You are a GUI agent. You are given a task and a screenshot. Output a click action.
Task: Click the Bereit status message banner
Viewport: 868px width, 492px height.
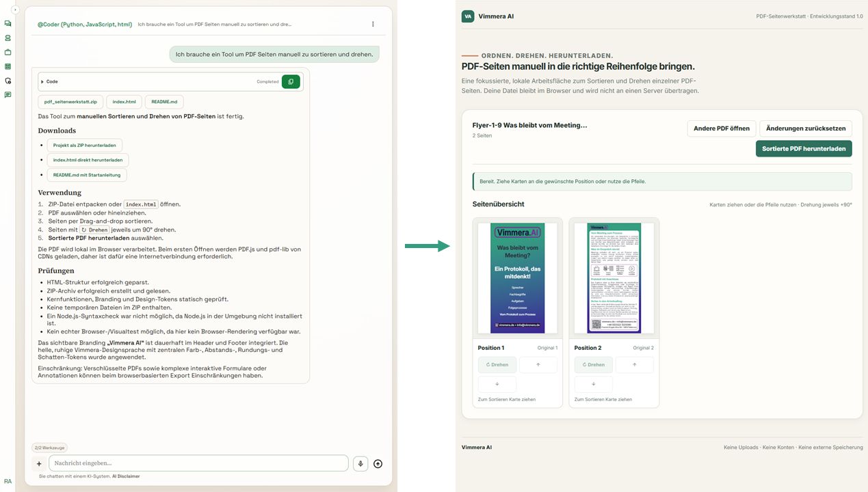[x=662, y=181]
